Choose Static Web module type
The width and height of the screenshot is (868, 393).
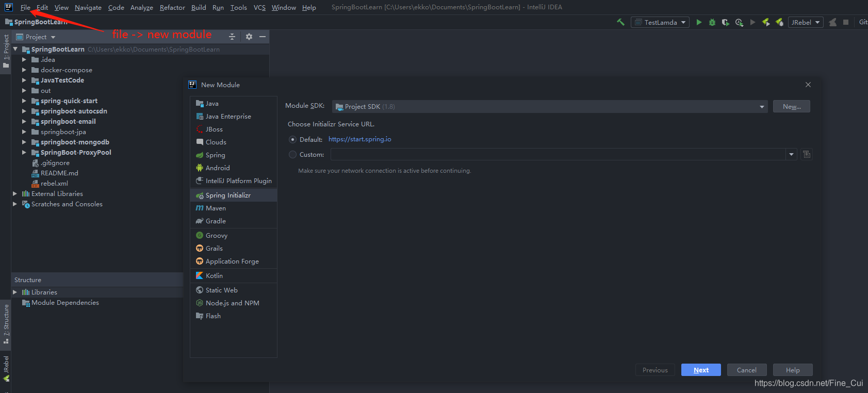tap(234, 290)
